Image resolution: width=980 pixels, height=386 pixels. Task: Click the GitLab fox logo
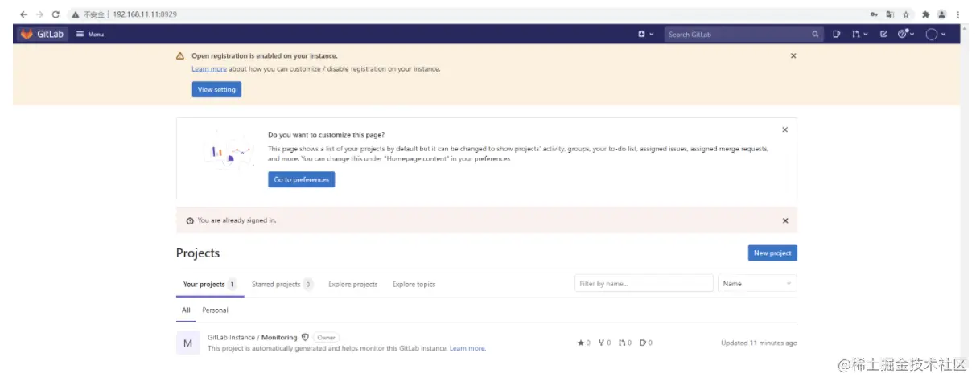pyautogui.click(x=27, y=34)
